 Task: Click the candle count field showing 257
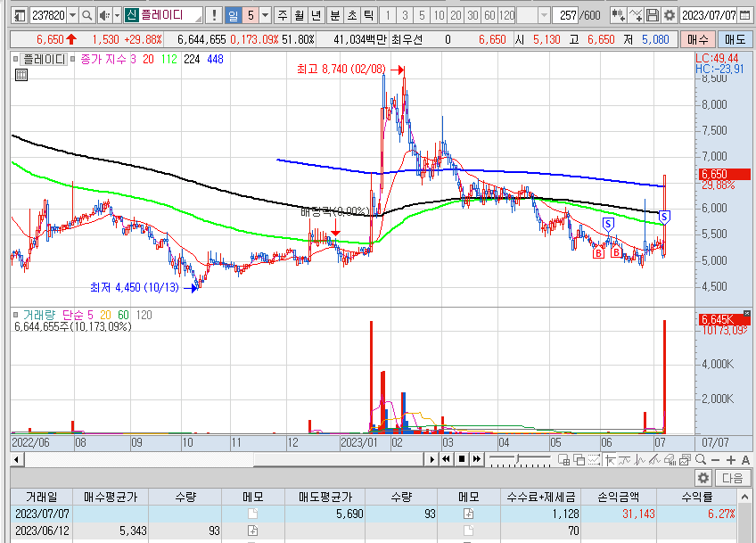tap(565, 15)
